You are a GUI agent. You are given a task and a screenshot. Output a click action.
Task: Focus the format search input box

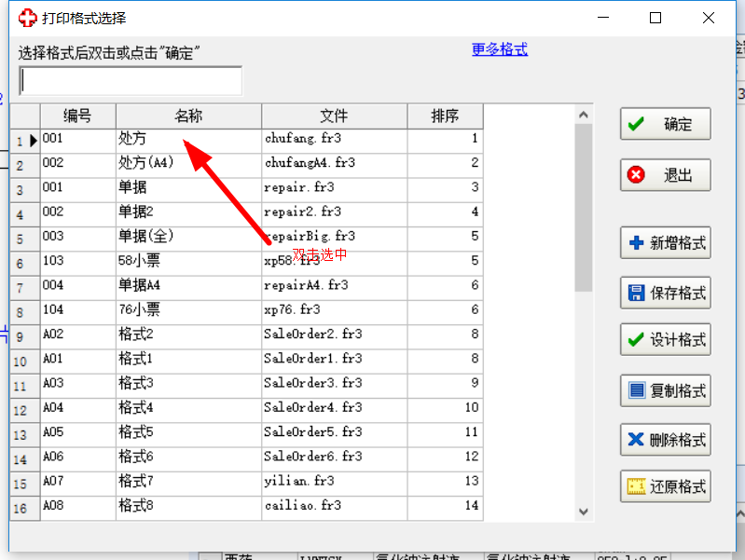point(131,81)
